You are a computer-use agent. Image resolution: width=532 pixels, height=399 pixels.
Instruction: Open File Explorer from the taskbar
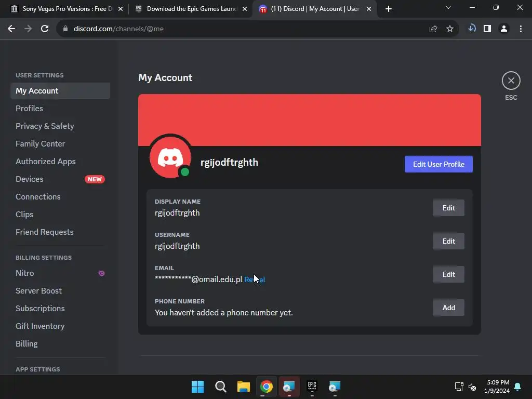coord(243,387)
